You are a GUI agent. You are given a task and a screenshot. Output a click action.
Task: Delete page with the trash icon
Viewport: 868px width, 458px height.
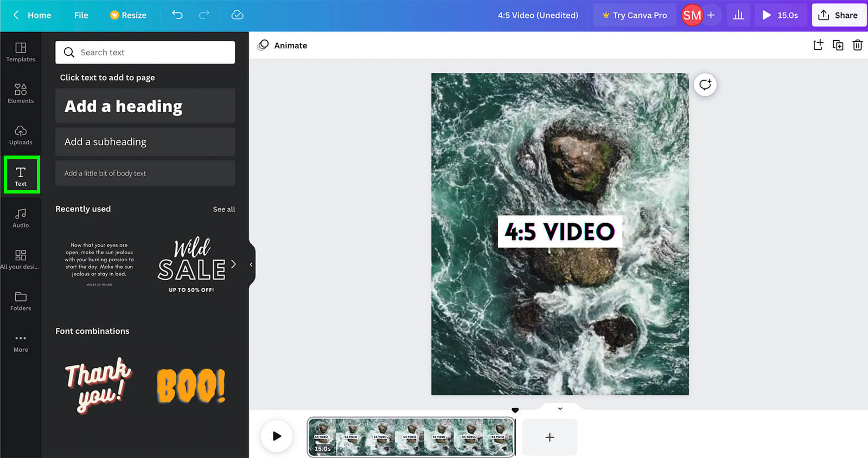858,45
